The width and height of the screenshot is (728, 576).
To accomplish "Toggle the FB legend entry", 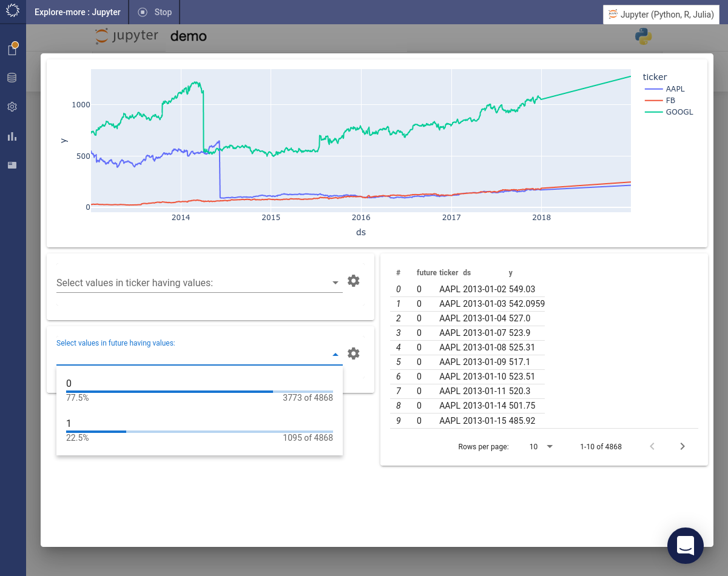I will coord(660,101).
